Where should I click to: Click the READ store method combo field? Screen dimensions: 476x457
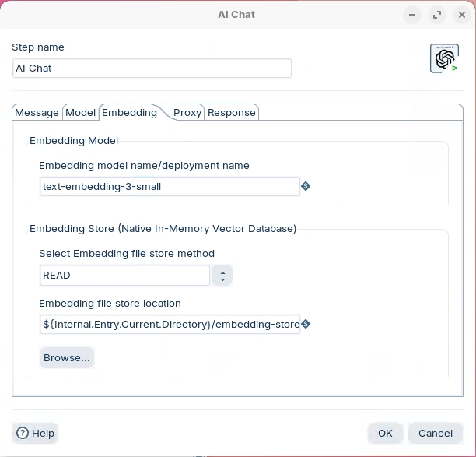point(124,276)
